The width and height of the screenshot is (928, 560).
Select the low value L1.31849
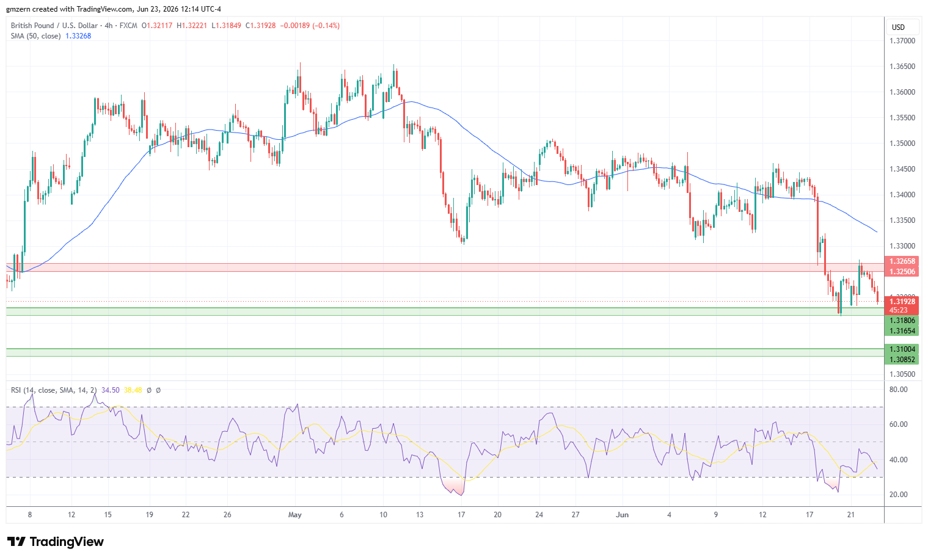pyautogui.click(x=226, y=26)
